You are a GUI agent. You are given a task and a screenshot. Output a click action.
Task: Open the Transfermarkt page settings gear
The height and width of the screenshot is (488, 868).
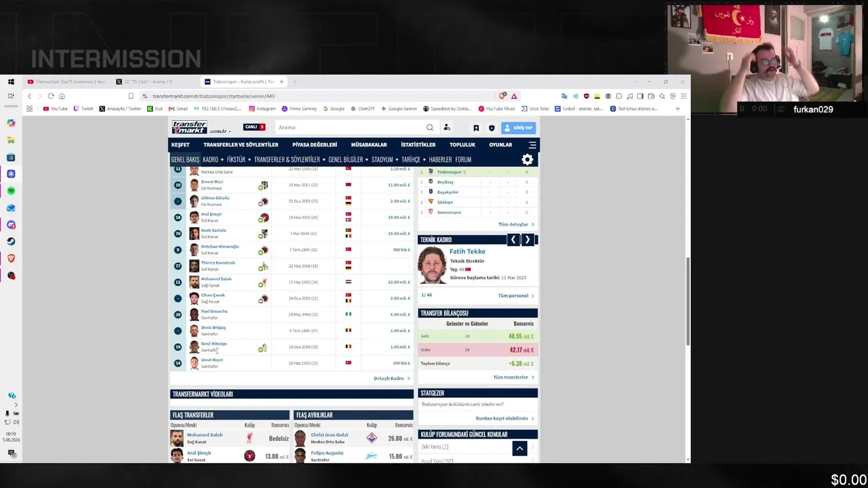(x=528, y=159)
